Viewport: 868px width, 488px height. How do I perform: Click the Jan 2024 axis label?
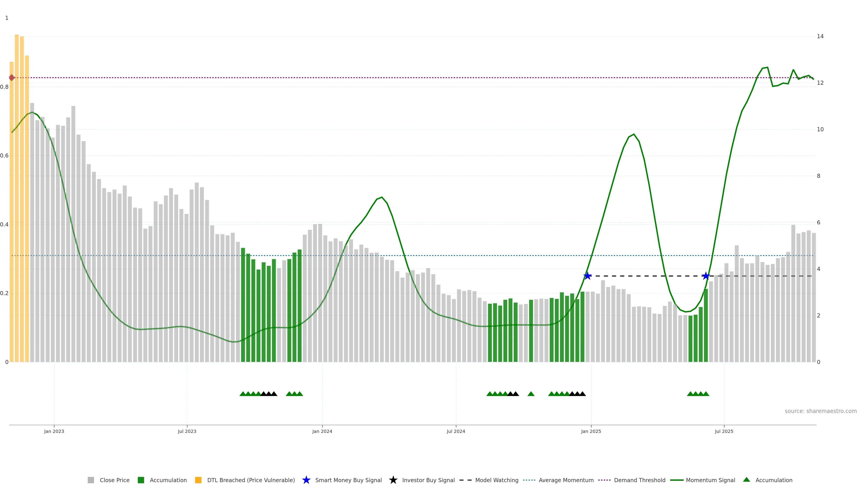(322, 432)
